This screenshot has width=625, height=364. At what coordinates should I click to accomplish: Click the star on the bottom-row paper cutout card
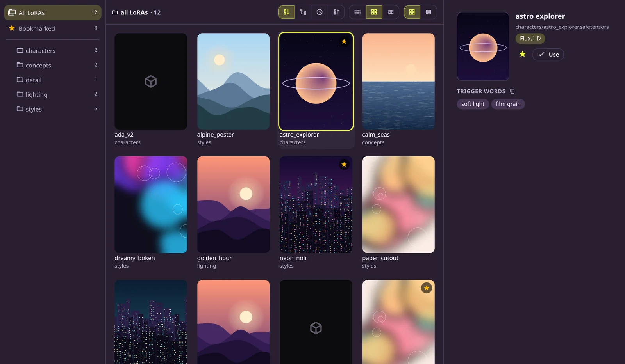426,288
